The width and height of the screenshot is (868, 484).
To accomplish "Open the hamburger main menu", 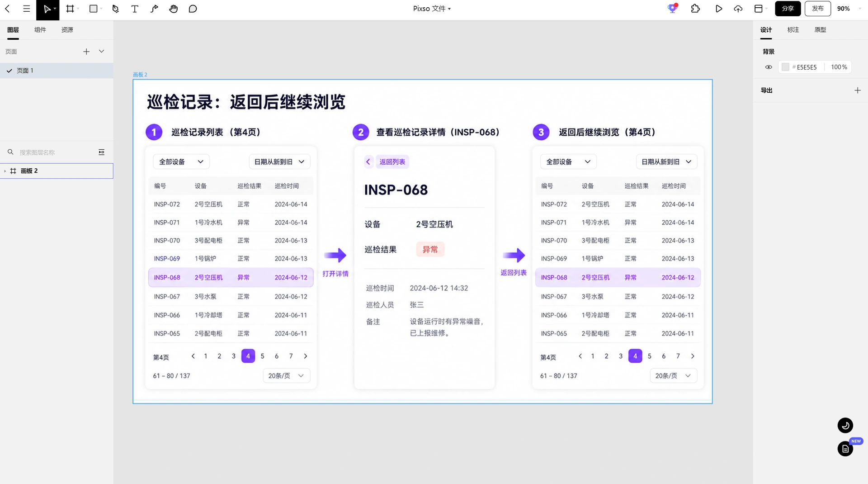I will pyautogui.click(x=26, y=9).
